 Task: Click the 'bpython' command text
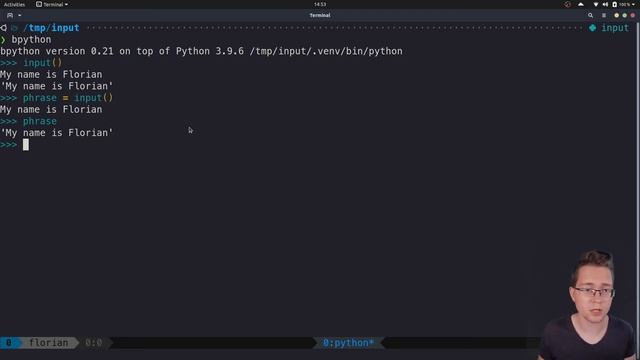(x=31, y=40)
